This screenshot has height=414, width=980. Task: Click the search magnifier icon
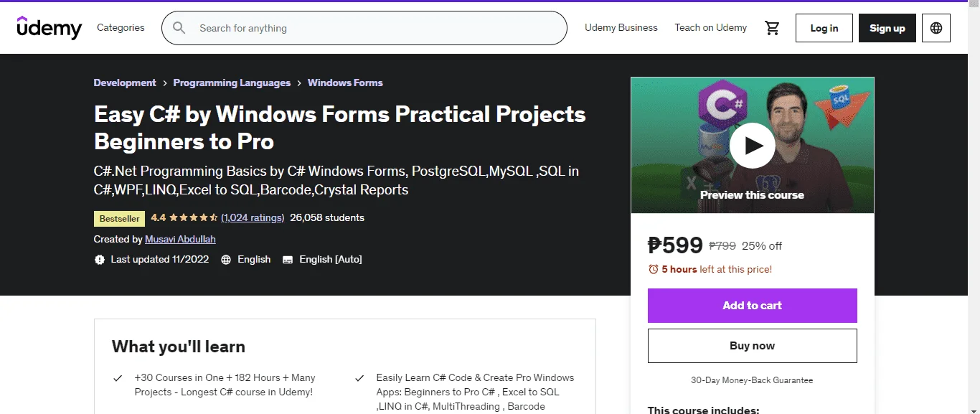[x=179, y=28]
